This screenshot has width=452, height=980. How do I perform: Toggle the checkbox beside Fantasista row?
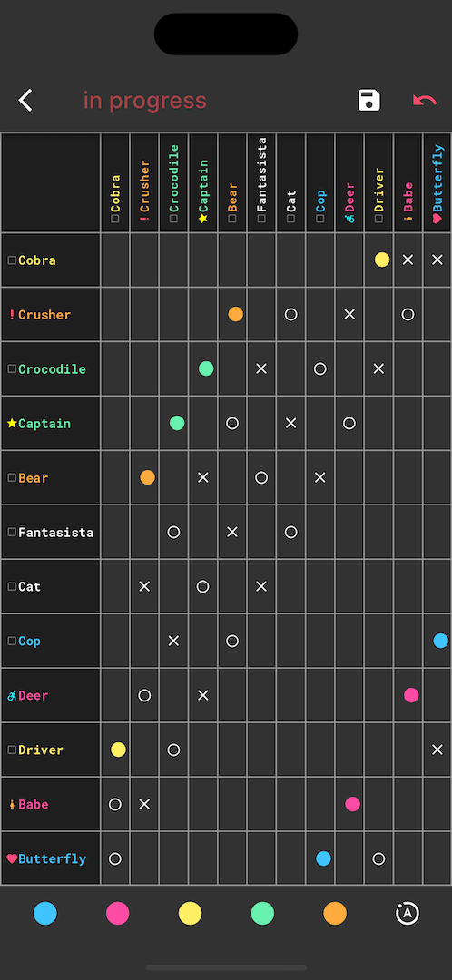12,532
